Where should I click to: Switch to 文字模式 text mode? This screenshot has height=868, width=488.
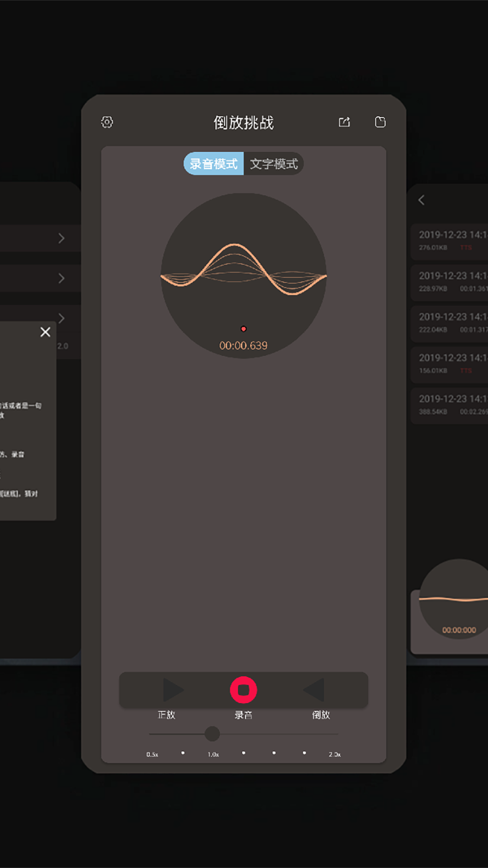[274, 164]
